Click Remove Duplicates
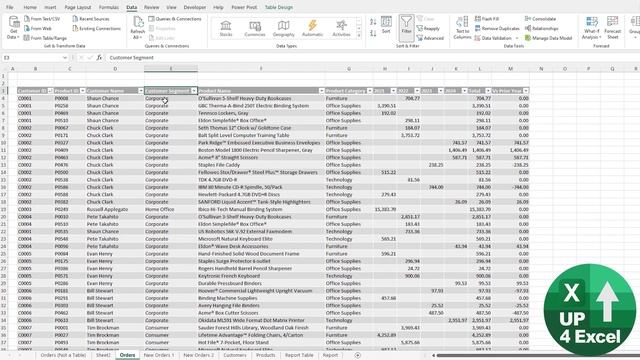 click(497, 29)
